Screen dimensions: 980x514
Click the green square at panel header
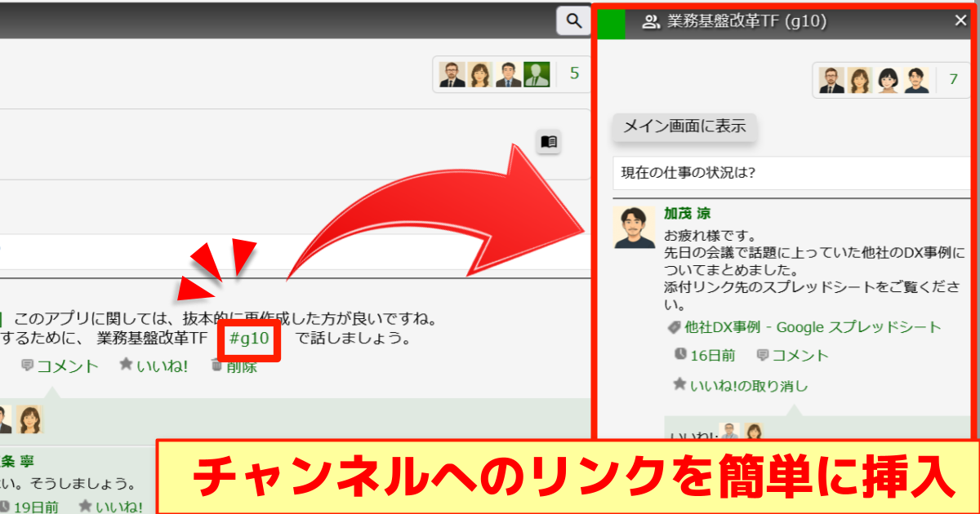612,23
